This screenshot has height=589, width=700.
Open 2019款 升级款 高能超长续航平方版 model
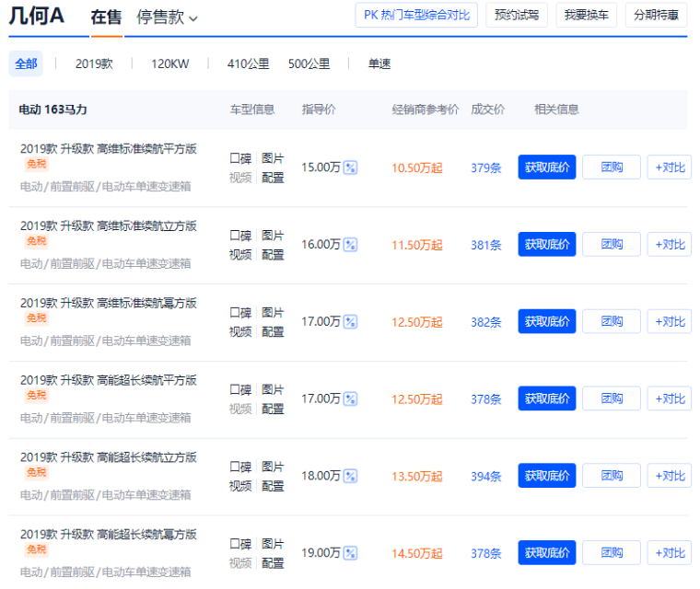click(109, 381)
